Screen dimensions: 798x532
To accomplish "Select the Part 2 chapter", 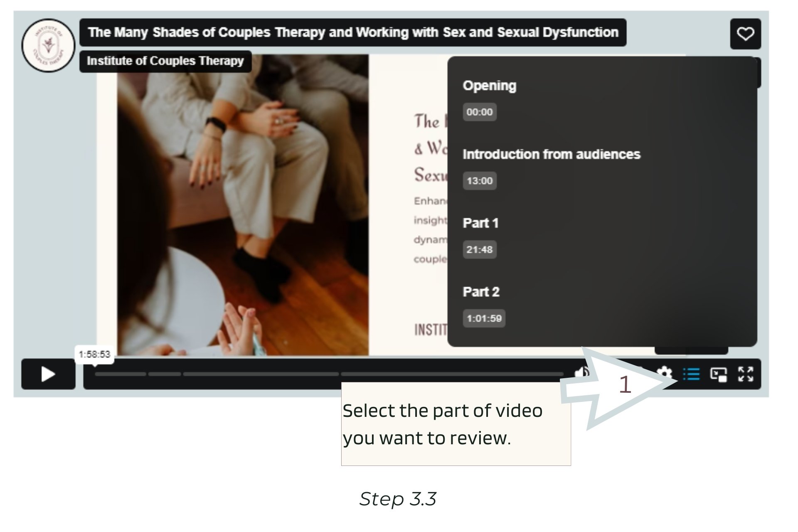I will pyautogui.click(x=481, y=292).
